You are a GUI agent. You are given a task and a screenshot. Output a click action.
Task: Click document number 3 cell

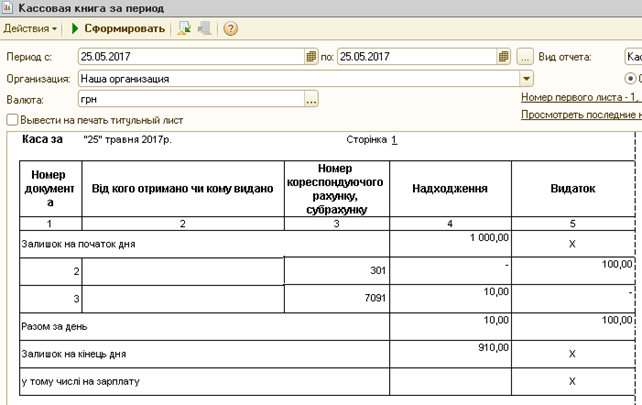(x=50, y=299)
